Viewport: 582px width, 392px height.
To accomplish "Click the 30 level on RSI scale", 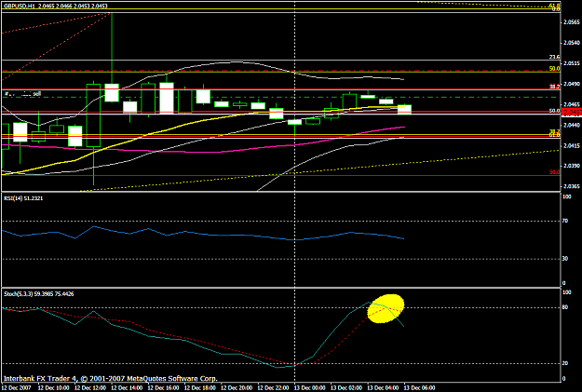I will [x=565, y=259].
